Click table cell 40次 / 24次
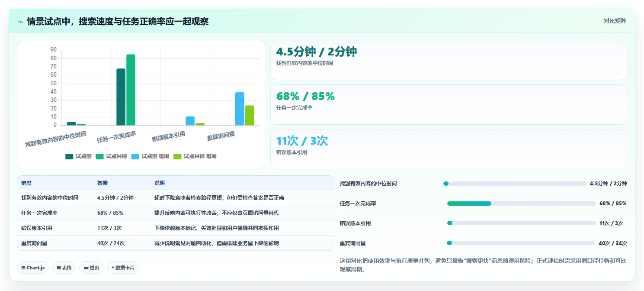644x291 pixels. click(111, 243)
